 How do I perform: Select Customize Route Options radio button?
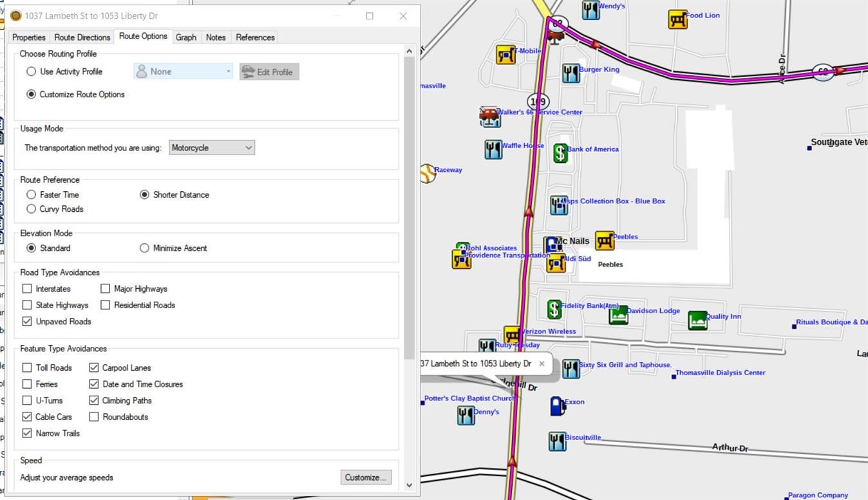[31, 94]
